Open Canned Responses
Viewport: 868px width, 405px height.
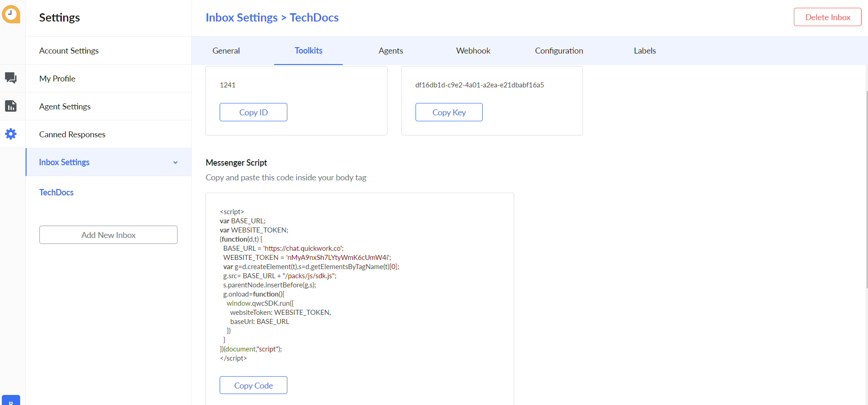click(108, 134)
